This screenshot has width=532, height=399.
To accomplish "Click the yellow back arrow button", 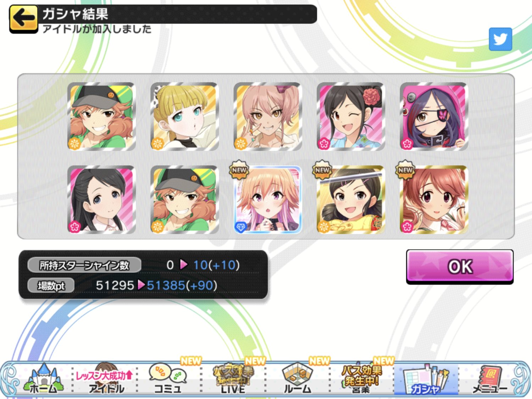I will 23,19.
